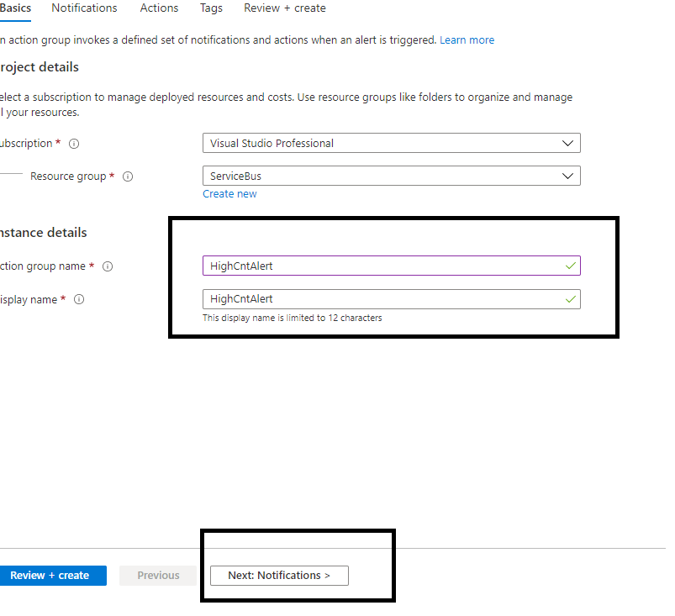Open the Review + create tab
Image resolution: width=675 pixels, height=616 pixels.
click(284, 8)
